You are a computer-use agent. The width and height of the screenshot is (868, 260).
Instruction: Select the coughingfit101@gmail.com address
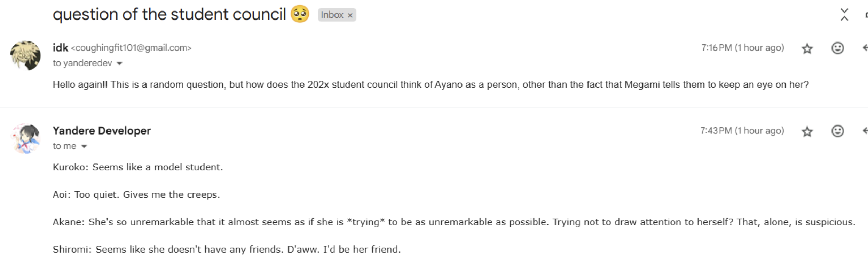[131, 48]
